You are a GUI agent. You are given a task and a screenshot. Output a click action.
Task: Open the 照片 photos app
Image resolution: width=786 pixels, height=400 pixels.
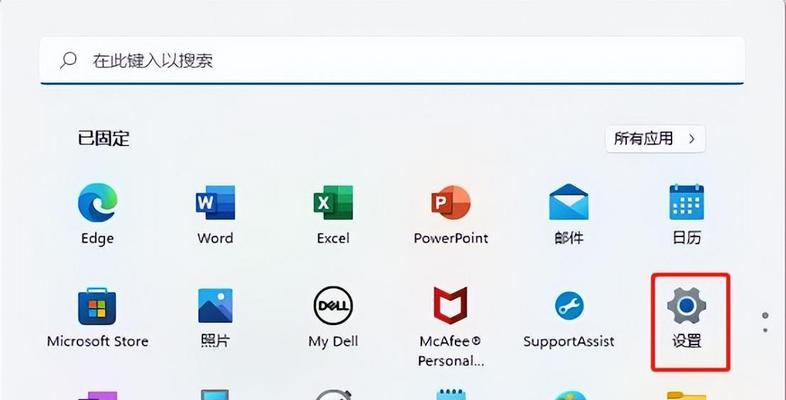215,317
